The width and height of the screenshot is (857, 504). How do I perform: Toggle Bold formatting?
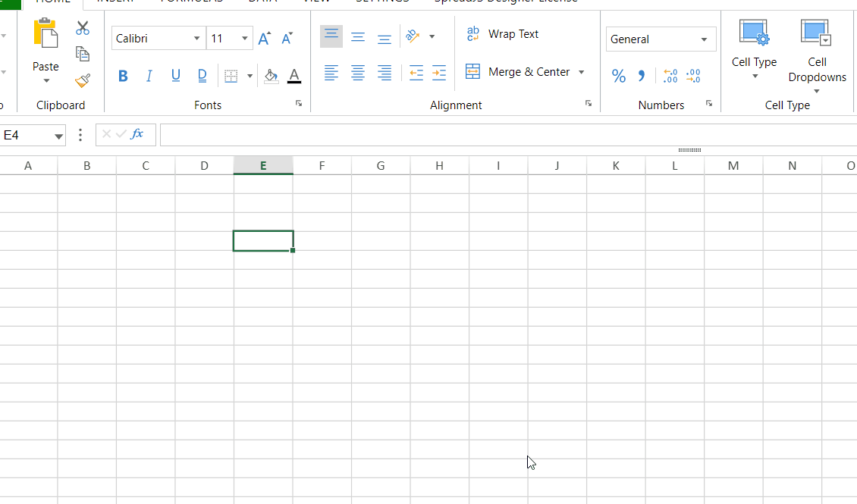pos(124,76)
